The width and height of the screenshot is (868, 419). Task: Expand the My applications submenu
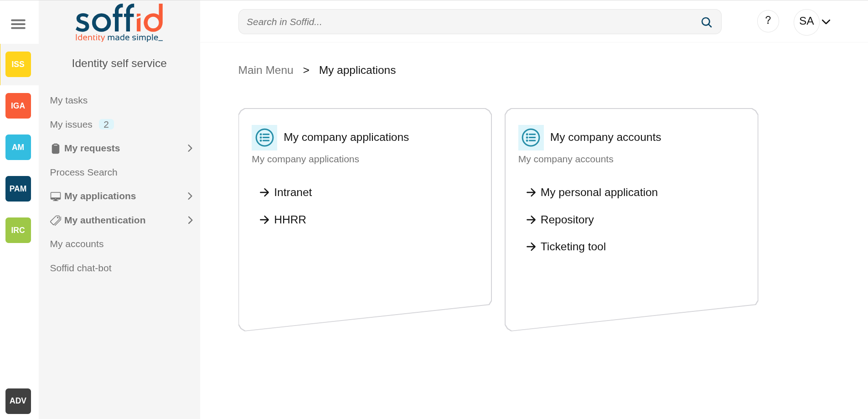[190, 196]
